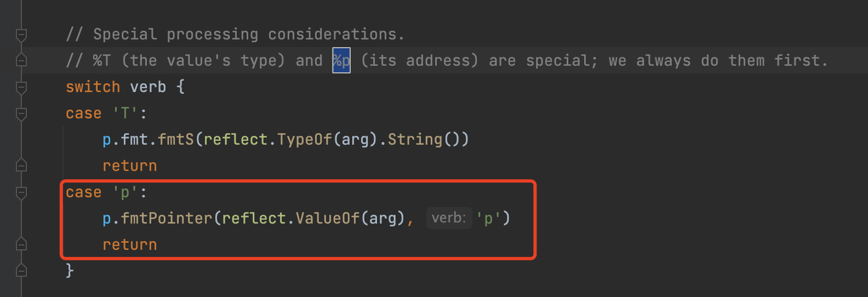The width and height of the screenshot is (868, 297).
Task: Click the 'String' method call
Action: point(415,140)
